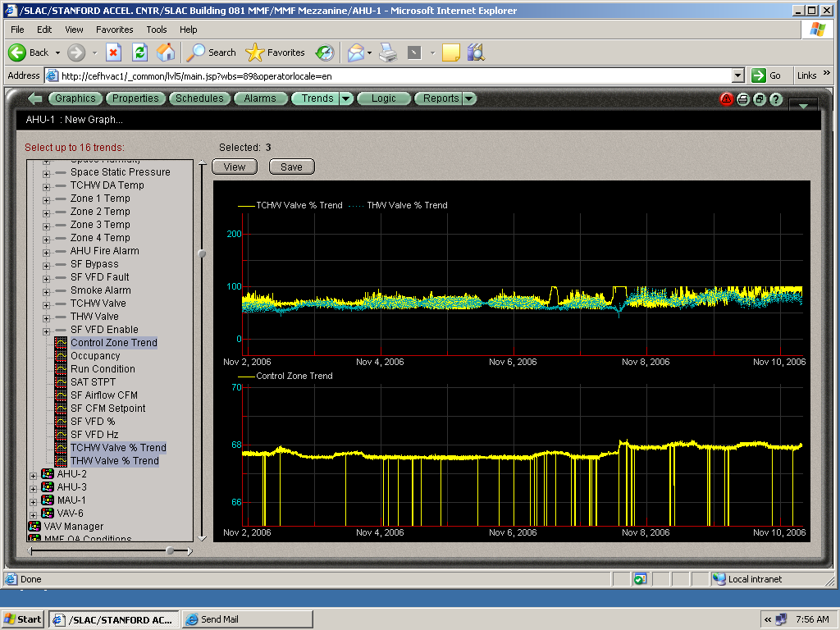Open help with the question mark icon
Screen dimensions: 840x630
[x=776, y=99]
